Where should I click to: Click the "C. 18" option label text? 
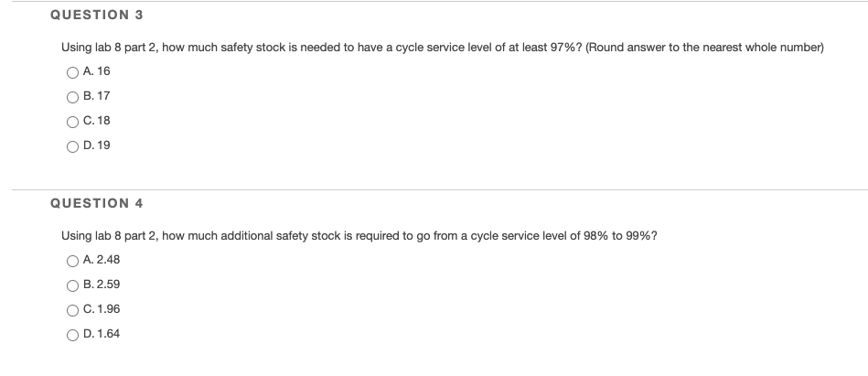point(96,121)
